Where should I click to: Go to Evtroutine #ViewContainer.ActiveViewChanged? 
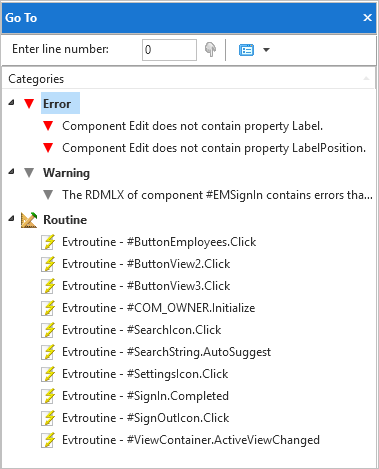[191, 440]
